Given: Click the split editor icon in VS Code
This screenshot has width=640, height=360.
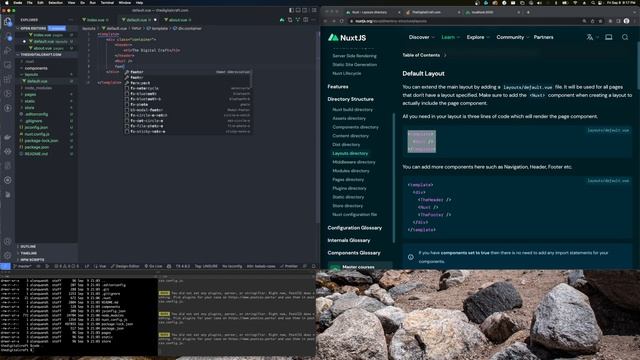Looking at the screenshot, I should click(306, 20).
